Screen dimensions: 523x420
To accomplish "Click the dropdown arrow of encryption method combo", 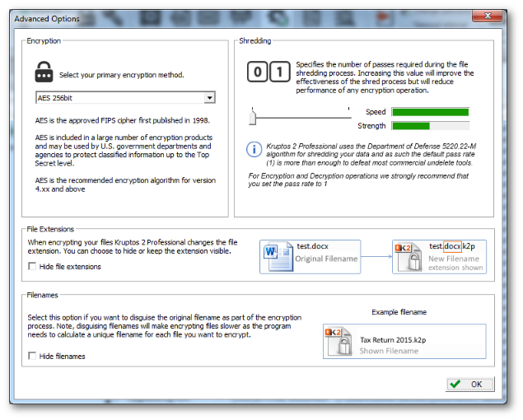I will click(209, 98).
